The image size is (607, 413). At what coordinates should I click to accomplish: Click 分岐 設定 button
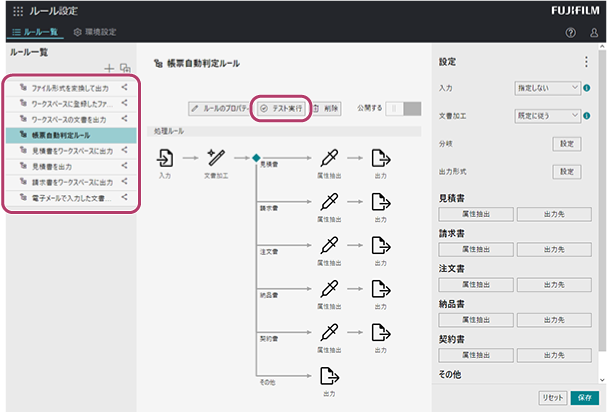point(566,144)
